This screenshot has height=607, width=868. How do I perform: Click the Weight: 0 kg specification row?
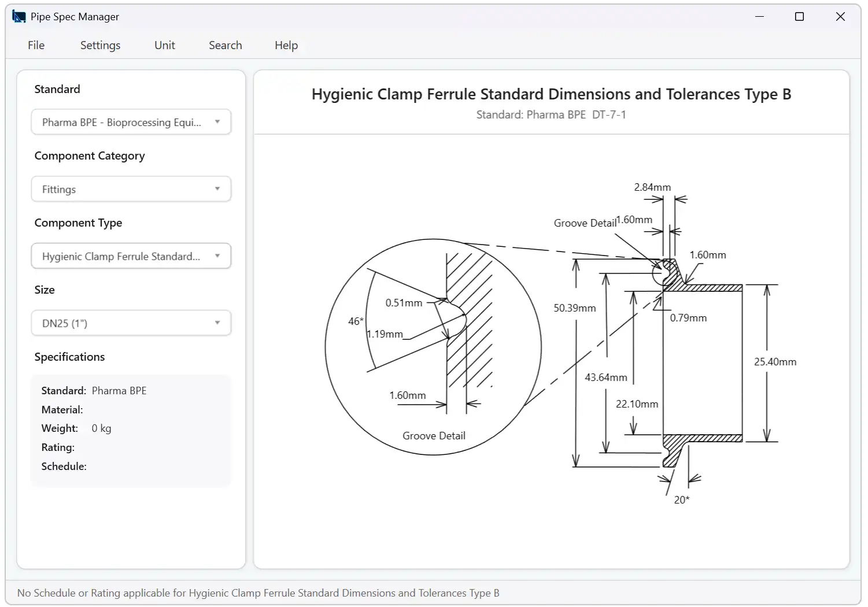[76, 428]
